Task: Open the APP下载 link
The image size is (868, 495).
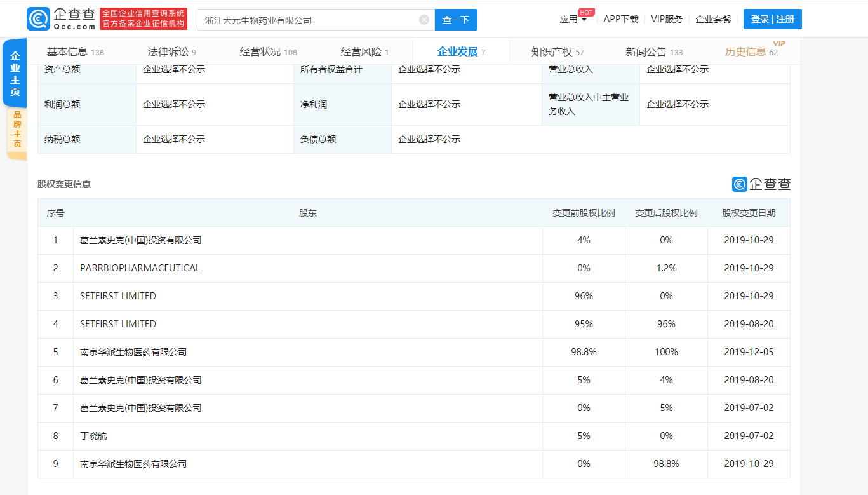Action: coord(620,19)
